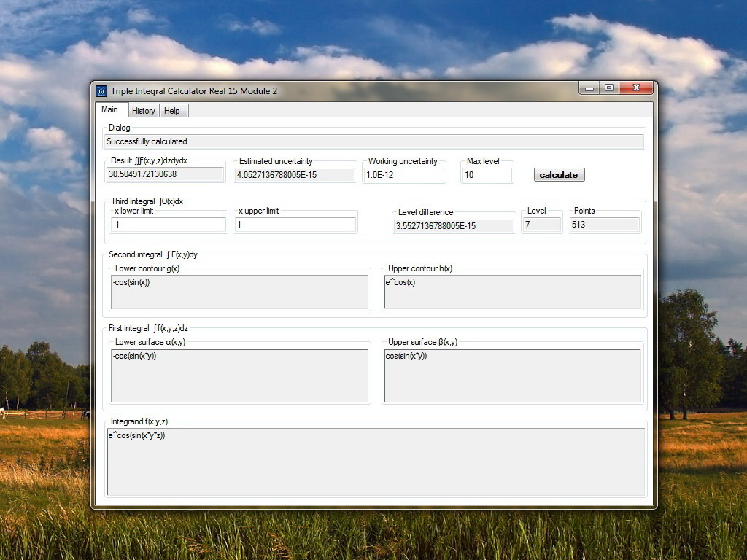Image resolution: width=747 pixels, height=560 pixels.
Task: Maximize the Triple Integral Calculator window
Action: pyautogui.click(x=609, y=87)
